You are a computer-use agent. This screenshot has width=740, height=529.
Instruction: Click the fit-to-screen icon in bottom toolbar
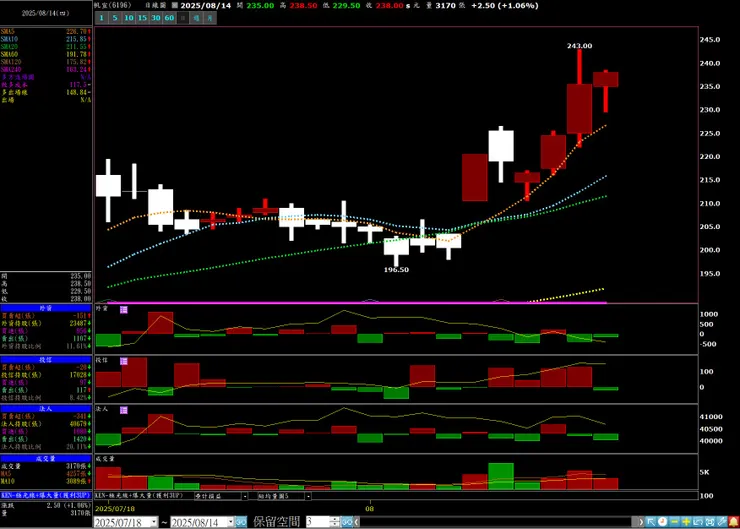tap(710, 522)
